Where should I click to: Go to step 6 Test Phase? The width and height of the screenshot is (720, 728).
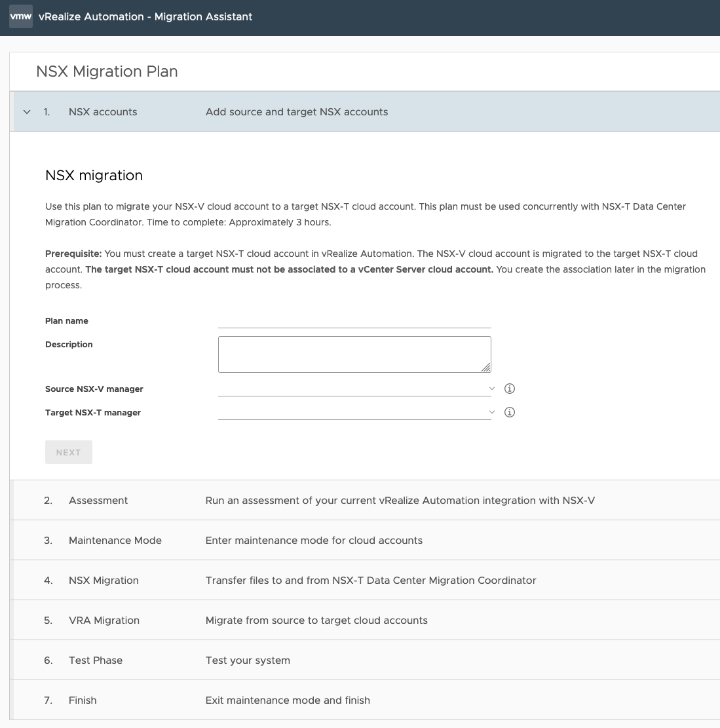95,661
